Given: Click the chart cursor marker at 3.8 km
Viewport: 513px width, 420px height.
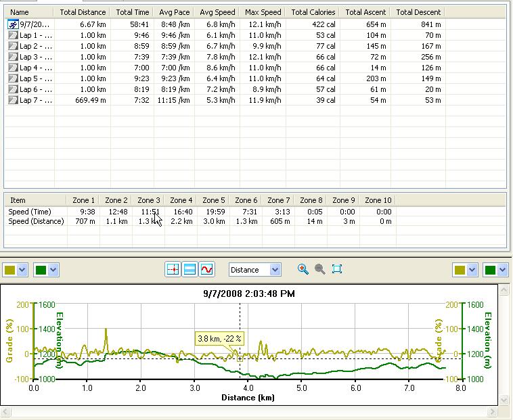Looking at the screenshot, I should pos(240,359).
